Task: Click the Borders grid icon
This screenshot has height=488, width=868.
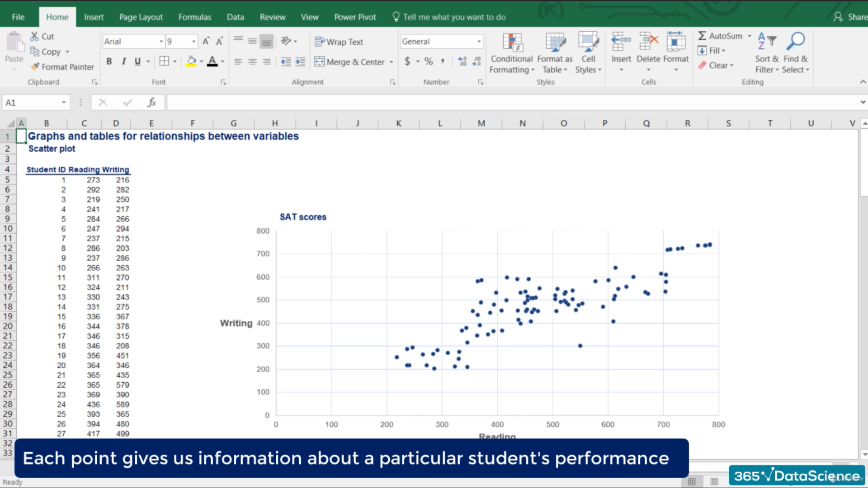Action: pos(164,61)
